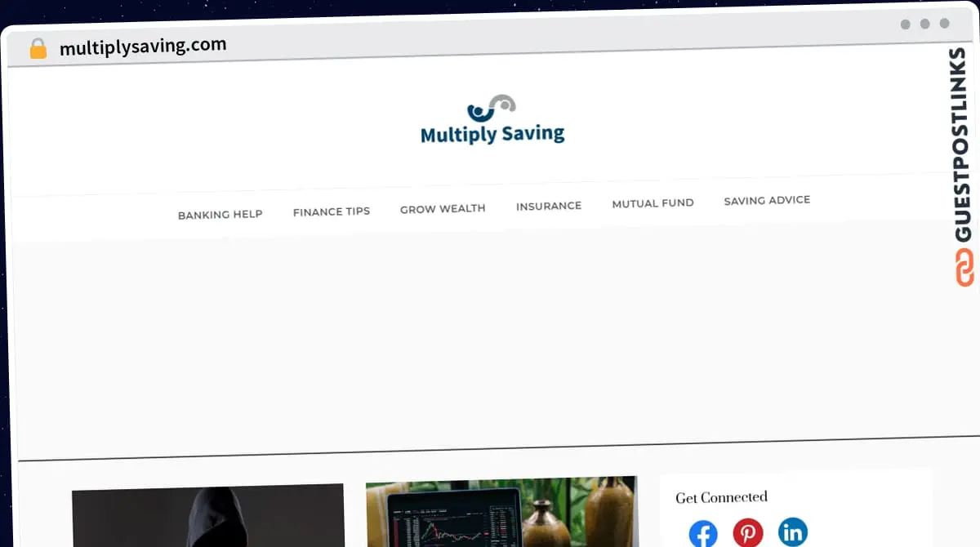The height and width of the screenshot is (547, 980).
Task: Click the Get Connected heading
Action: click(x=721, y=497)
